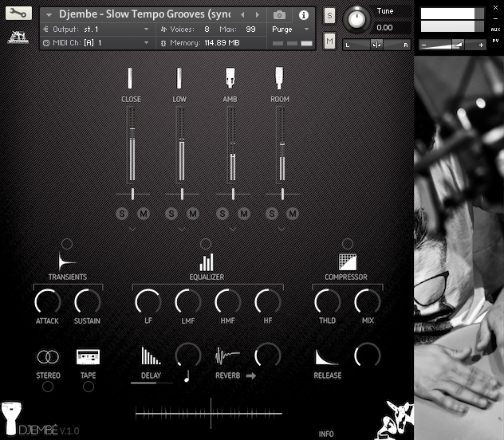
Task: Click the Delay bars icon
Action: point(151,356)
